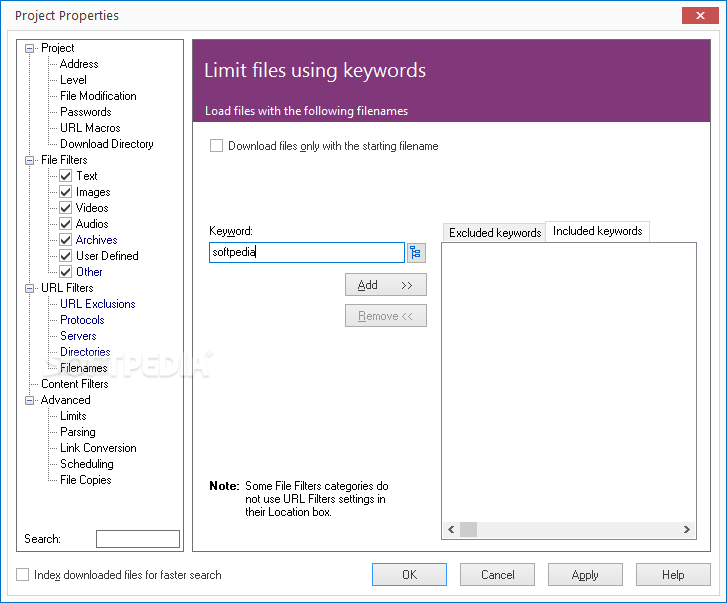
Task: Select the User Defined filter label
Action: [x=107, y=256]
